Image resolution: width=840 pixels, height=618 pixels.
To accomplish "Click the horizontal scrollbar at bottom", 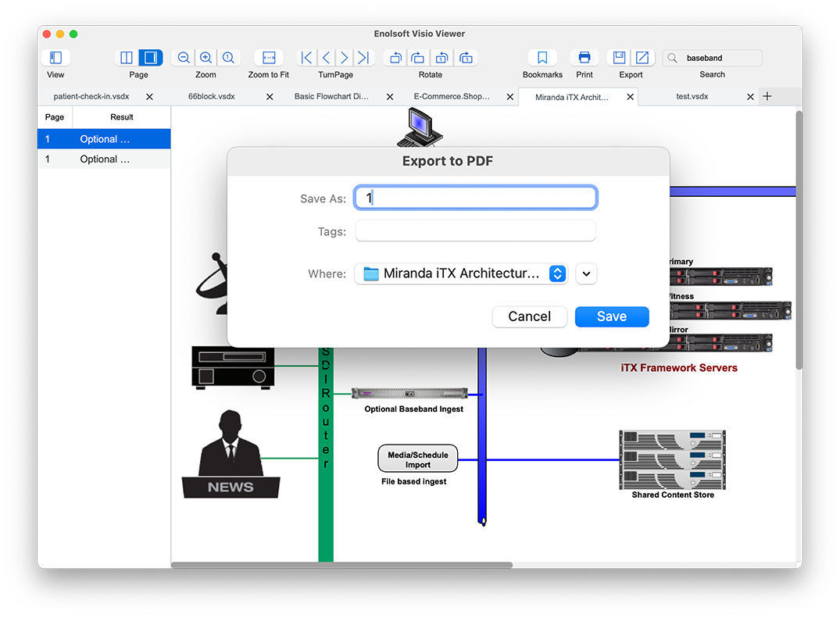I will tap(341, 564).
